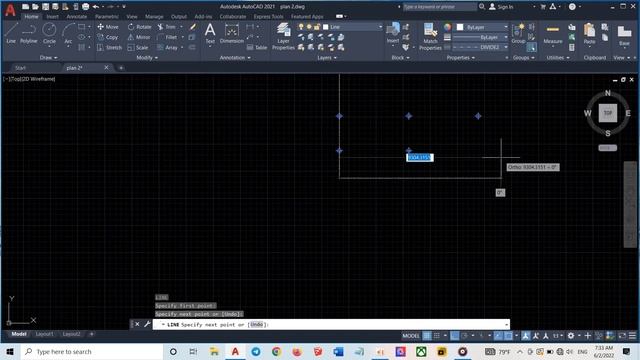Use the Scale command
This screenshot has width=640, height=360.
click(138, 47)
